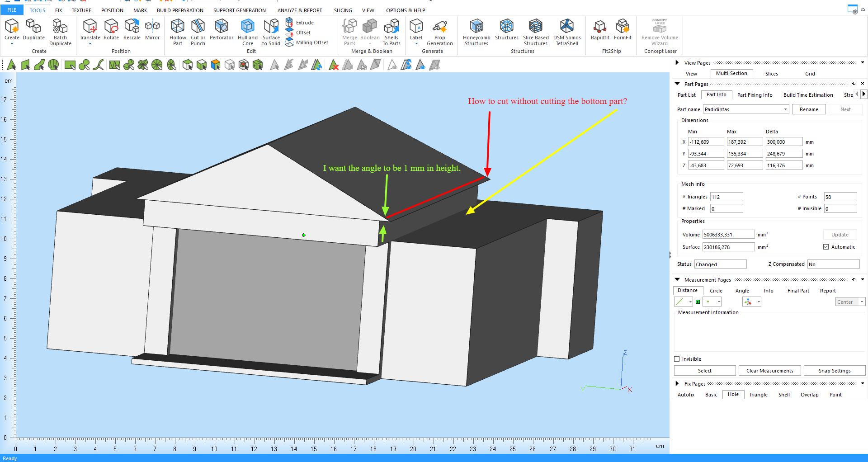The height and width of the screenshot is (462, 868).
Task: Open the Slices view tab
Action: point(772,74)
